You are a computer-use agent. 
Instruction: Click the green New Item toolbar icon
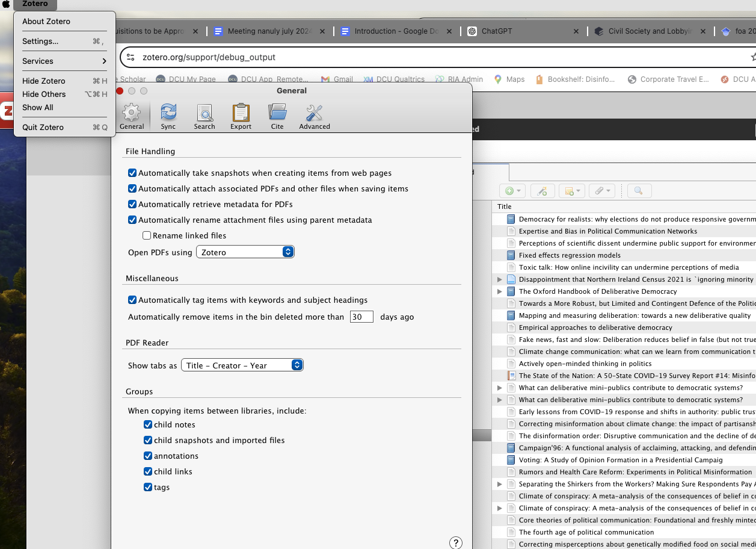point(512,191)
